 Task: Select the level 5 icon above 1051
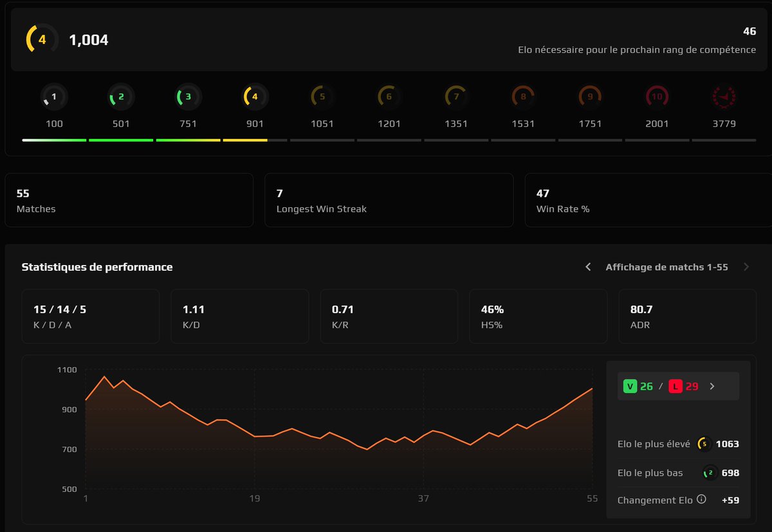coord(322,97)
